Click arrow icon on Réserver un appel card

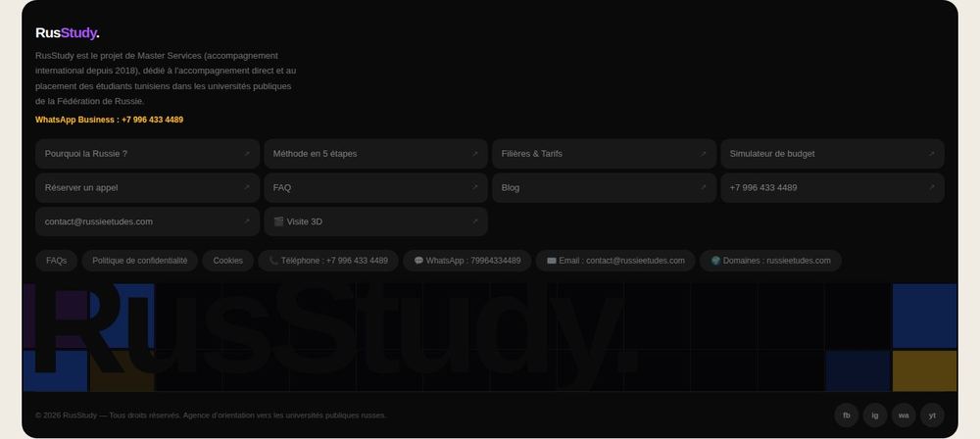(x=247, y=187)
